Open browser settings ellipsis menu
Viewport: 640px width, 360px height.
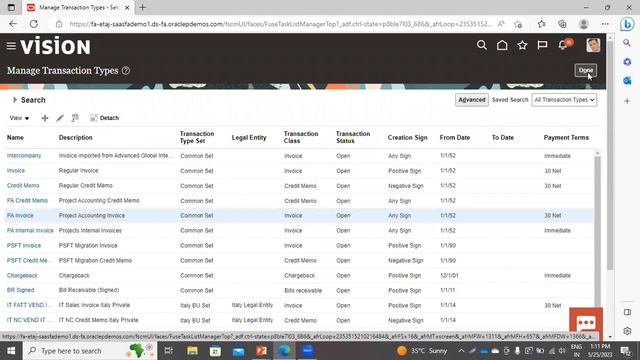coord(605,24)
